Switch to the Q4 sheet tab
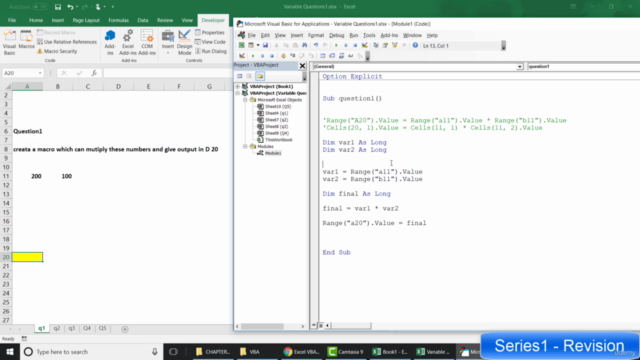 pos(87,328)
